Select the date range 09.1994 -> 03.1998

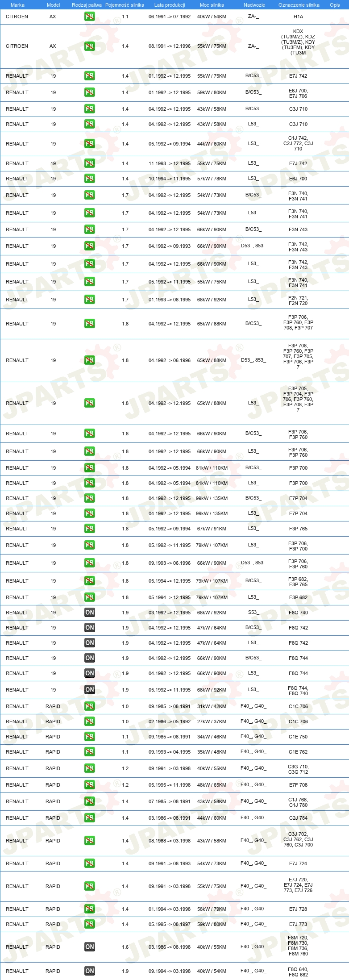(170, 971)
